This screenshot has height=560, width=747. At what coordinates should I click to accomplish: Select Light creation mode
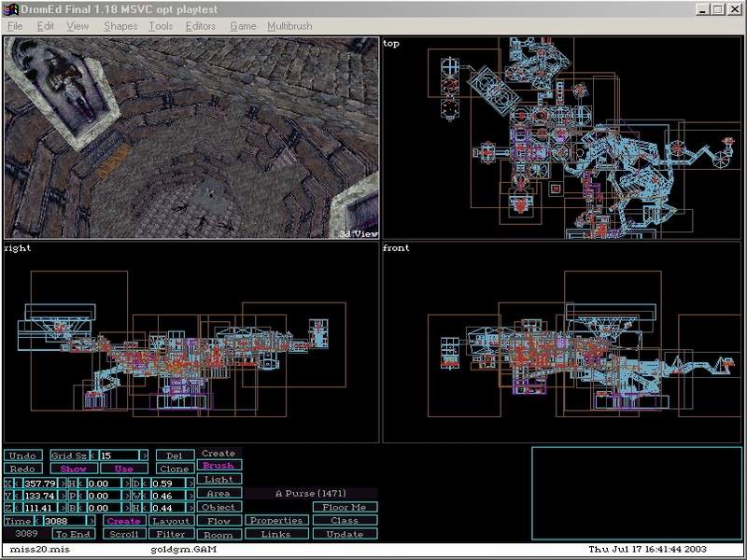tap(218, 480)
